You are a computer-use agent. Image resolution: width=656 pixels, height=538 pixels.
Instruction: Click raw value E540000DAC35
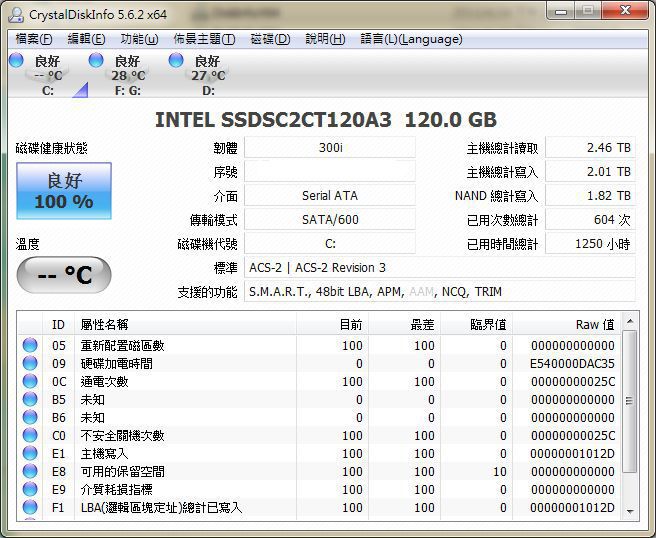(x=572, y=364)
